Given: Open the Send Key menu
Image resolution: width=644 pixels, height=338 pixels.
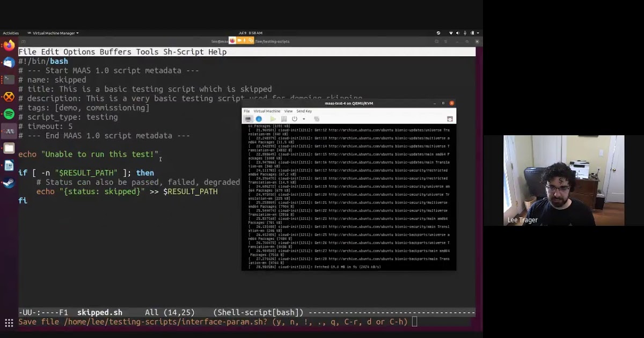Looking at the screenshot, I should click(304, 111).
